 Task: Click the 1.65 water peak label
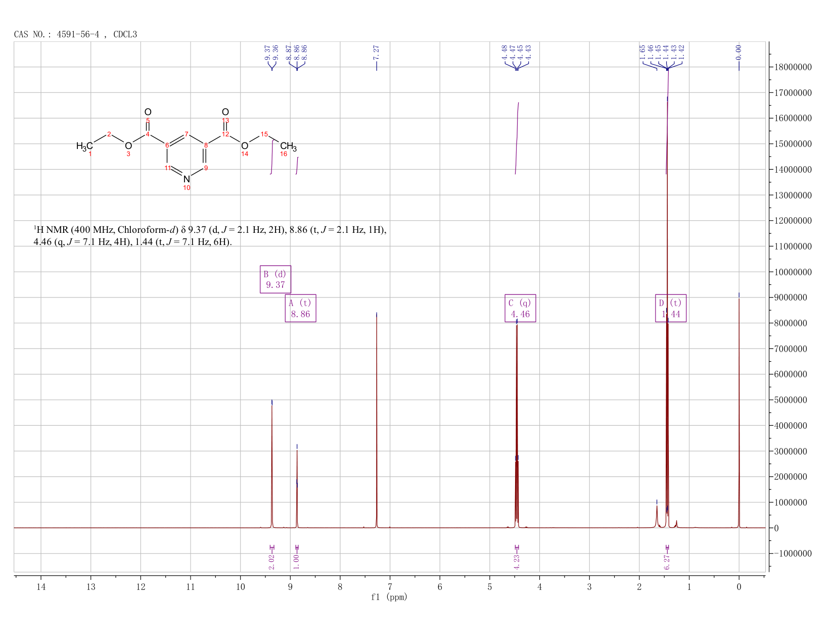(642, 52)
